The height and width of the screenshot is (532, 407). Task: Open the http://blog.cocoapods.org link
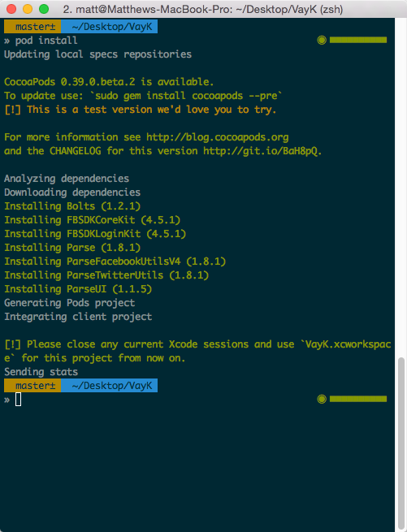click(x=217, y=137)
